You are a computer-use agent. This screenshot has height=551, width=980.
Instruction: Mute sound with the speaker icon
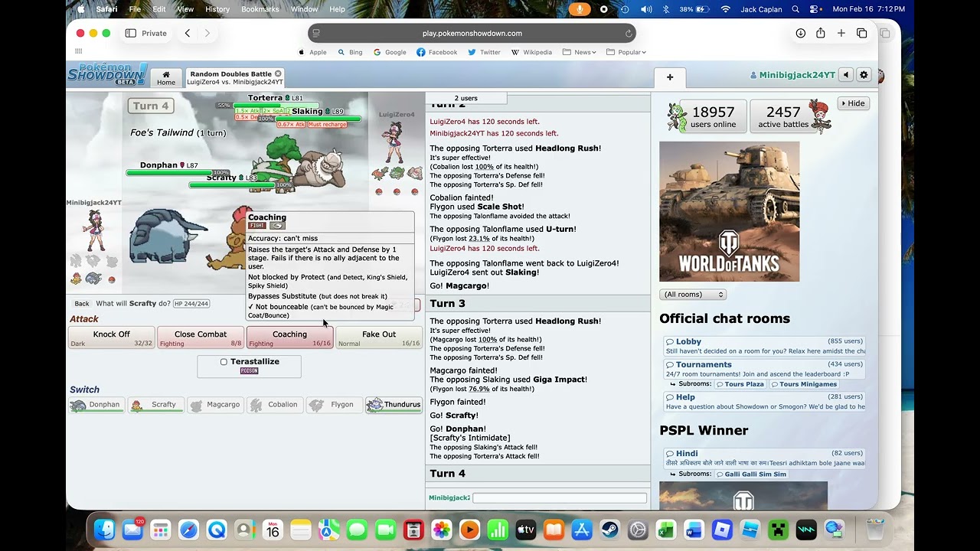click(x=846, y=75)
